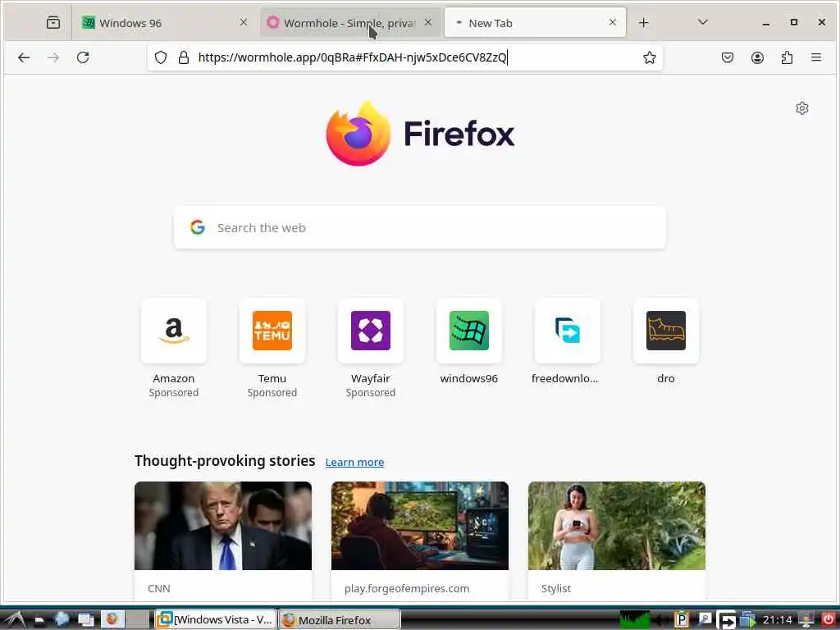Open the freedownlo... shortcut tile
Viewport: 840px width, 630px height.
[x=568, y=342]
